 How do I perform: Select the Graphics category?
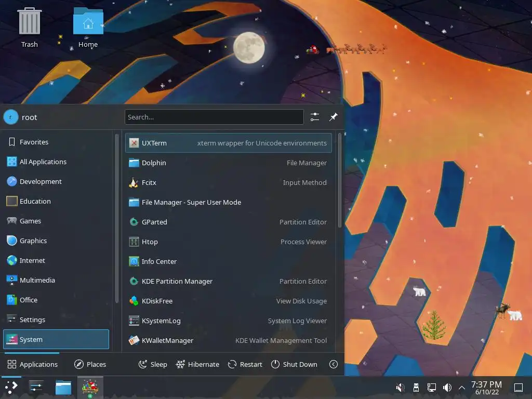click(x=56, y=241)
